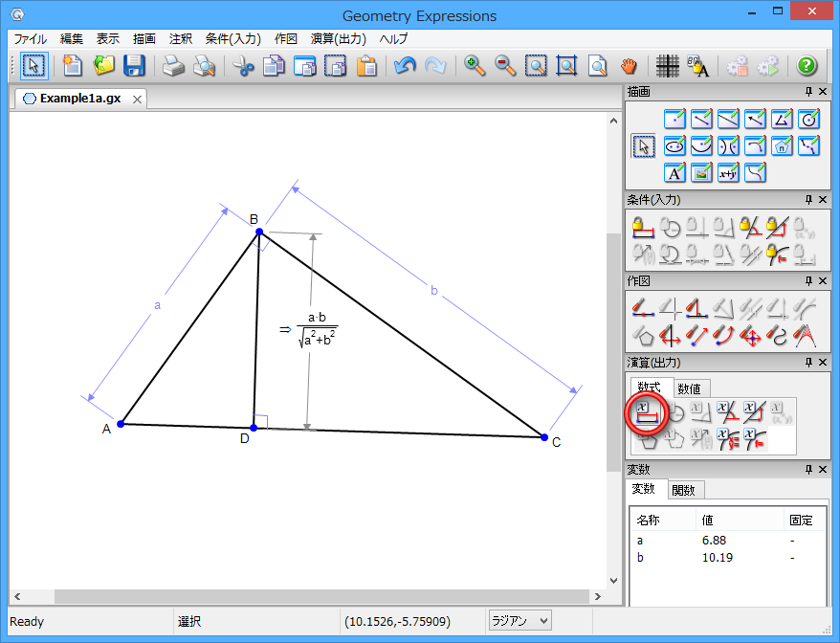840x643 pixels.
Task: Apply the Distance/Length constraint lock icon
Action: 644,228
